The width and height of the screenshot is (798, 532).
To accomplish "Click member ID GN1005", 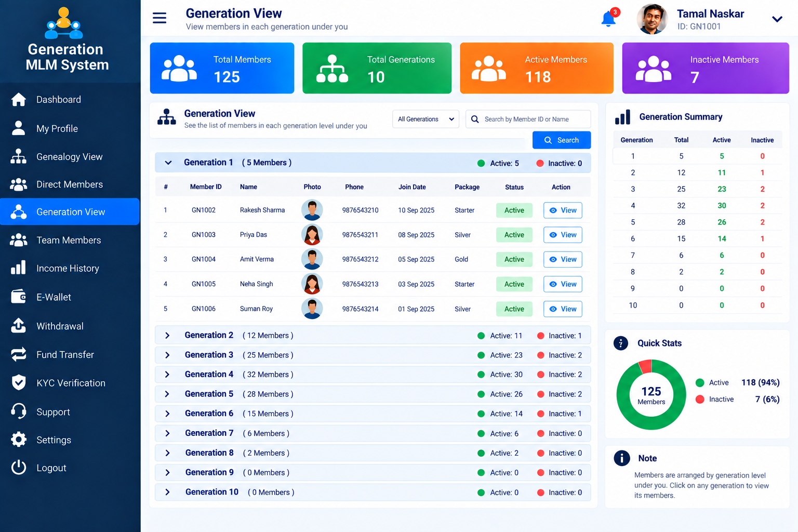I will (x=204, y=284).
